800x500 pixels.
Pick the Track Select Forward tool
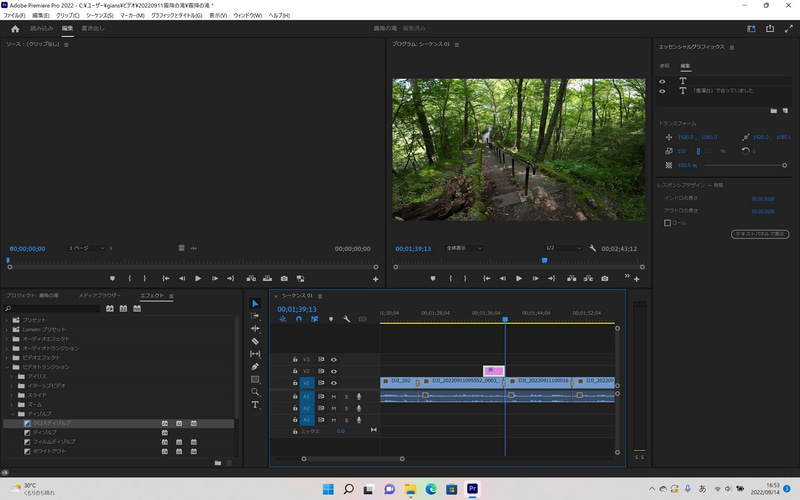click(255, 316)
